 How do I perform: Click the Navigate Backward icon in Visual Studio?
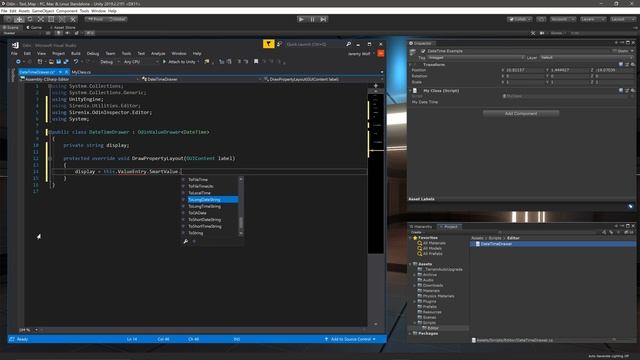pos(18,62)
